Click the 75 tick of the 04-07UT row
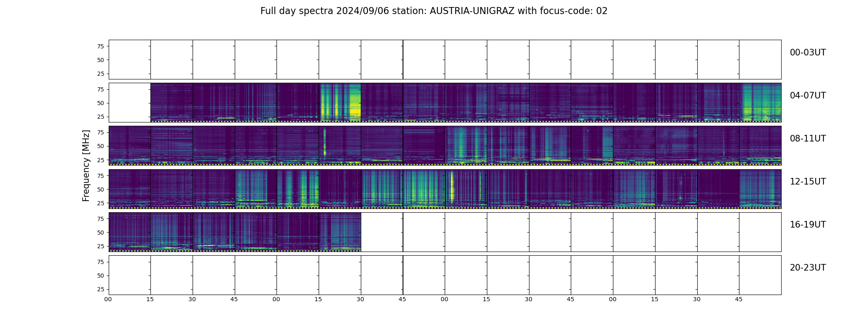This screenshot has height=331, width=868. click(x=100, y=89)
